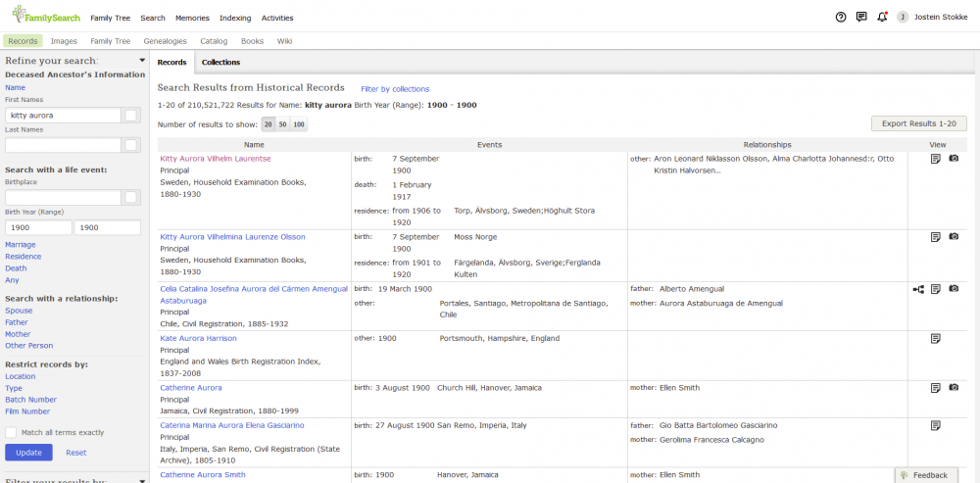Open the messages chat icon
The image size is (980, 483).
pyautogui.click(x=861, y=18)
